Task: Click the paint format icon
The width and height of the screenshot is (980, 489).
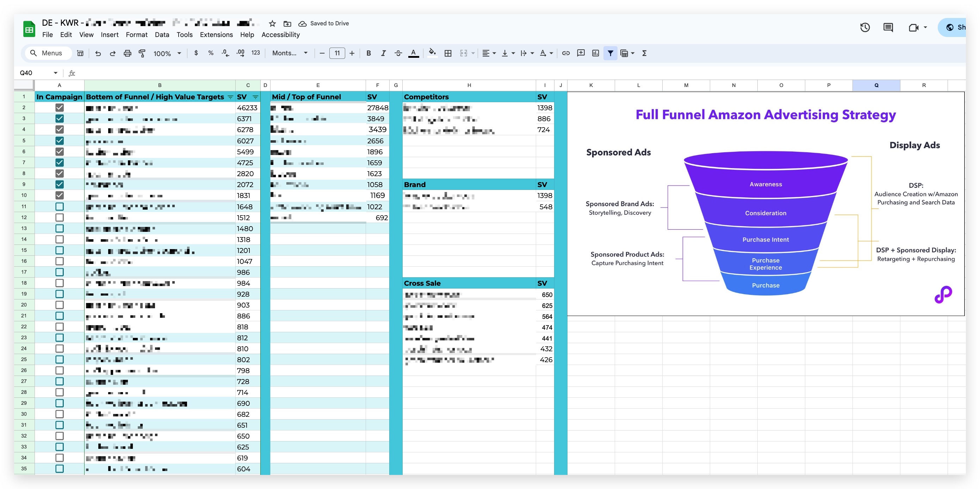Action: coord(142,53)
